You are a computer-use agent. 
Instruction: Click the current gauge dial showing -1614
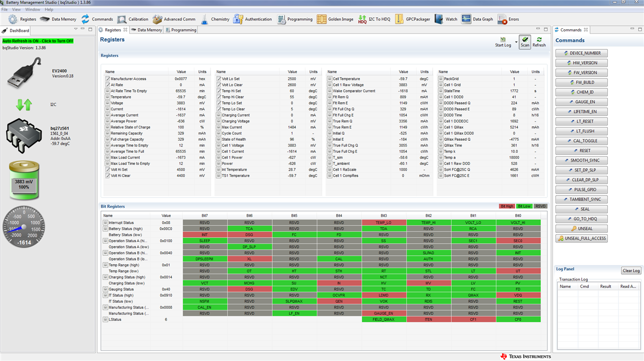24,227
